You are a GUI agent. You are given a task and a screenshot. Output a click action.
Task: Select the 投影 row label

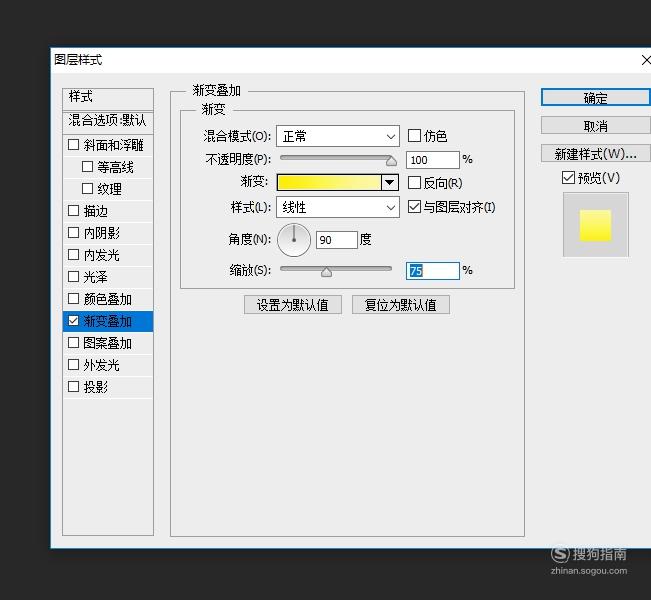point(95,387)
